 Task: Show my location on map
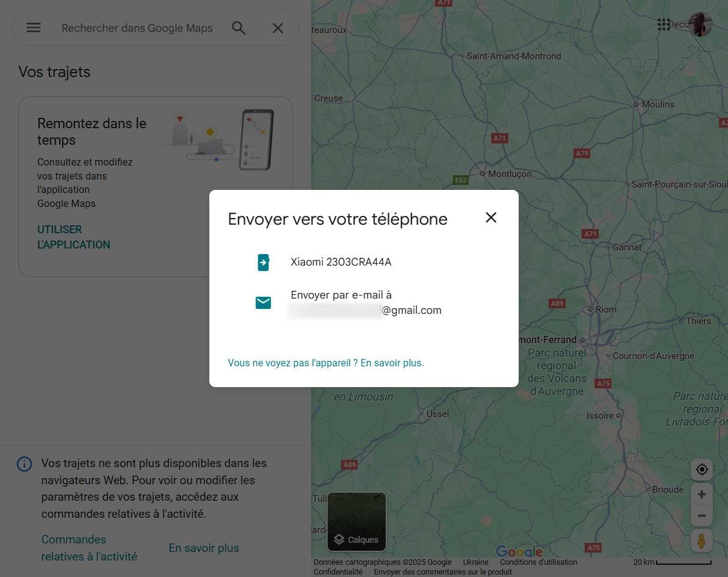tap(702, 469)
